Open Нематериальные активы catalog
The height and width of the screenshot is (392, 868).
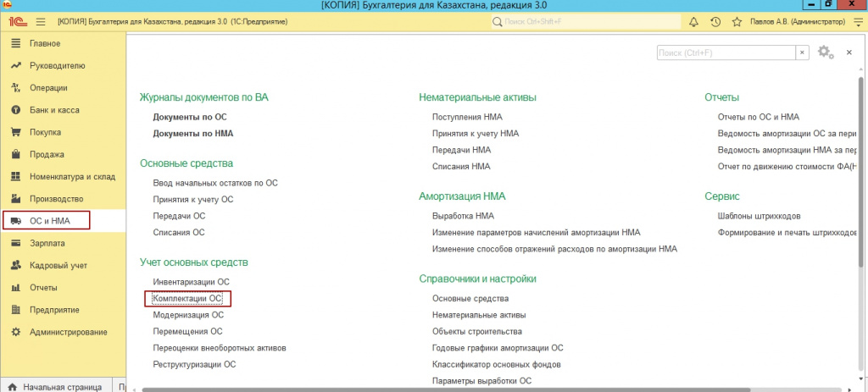click(479, 315)
